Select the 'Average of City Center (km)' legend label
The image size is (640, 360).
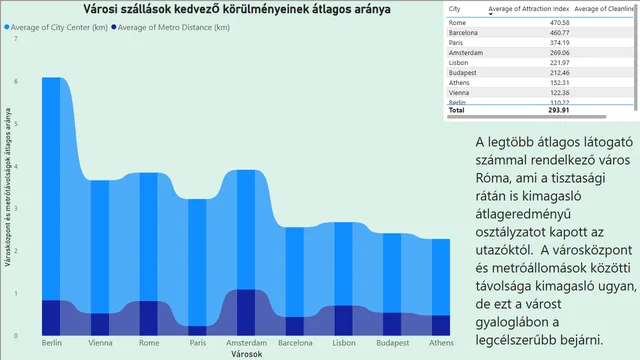point(59,27)
